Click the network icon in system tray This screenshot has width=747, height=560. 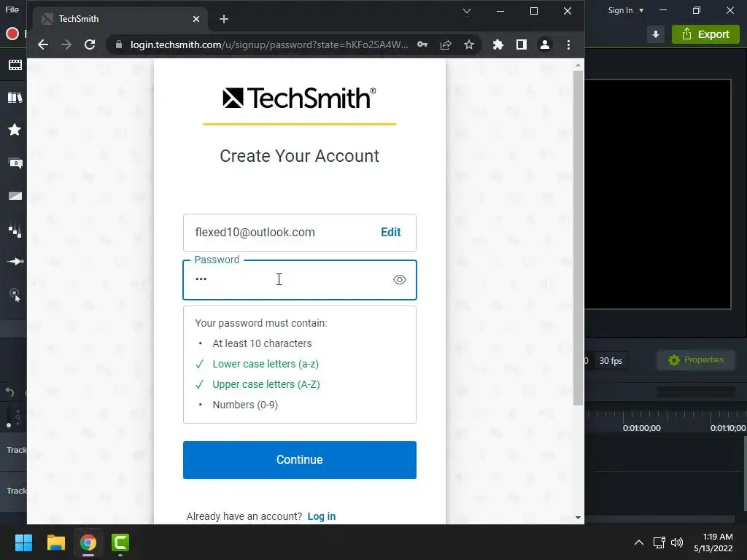coord(659,542)
